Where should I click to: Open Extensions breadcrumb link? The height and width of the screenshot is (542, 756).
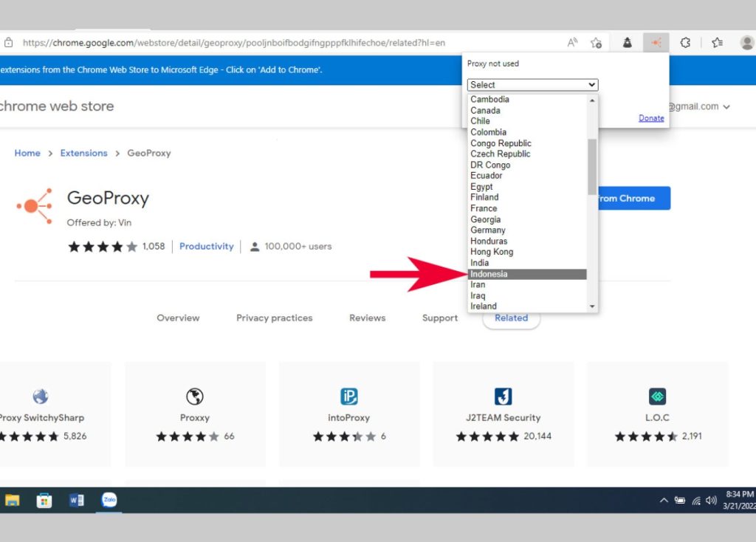(84, 153)
